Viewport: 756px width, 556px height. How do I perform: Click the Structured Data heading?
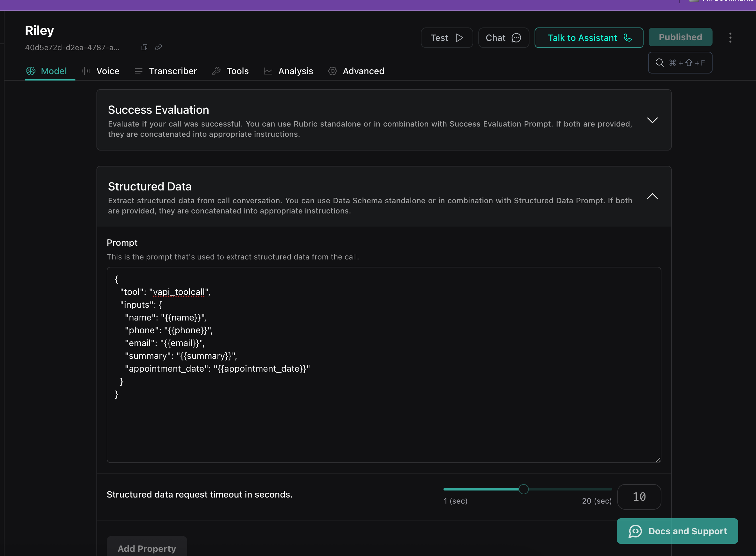[x=150, y=187]
